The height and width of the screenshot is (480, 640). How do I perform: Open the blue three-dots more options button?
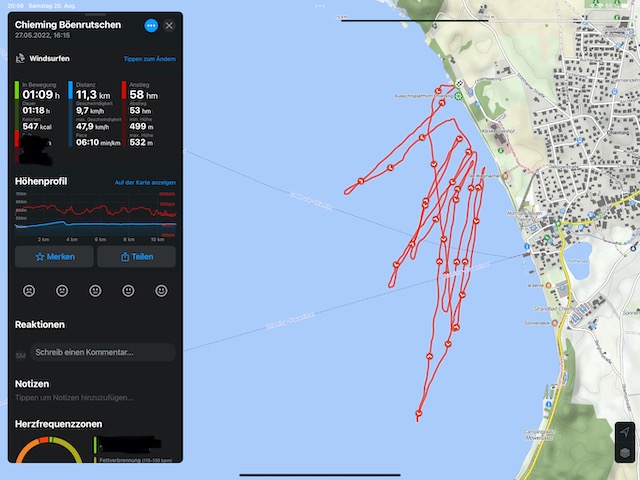click(x=151, y=26)
